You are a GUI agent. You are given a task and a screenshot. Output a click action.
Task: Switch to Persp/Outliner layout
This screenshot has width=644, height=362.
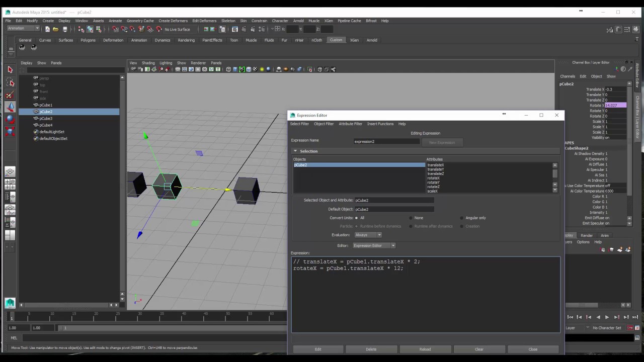[x=10, y=197]
